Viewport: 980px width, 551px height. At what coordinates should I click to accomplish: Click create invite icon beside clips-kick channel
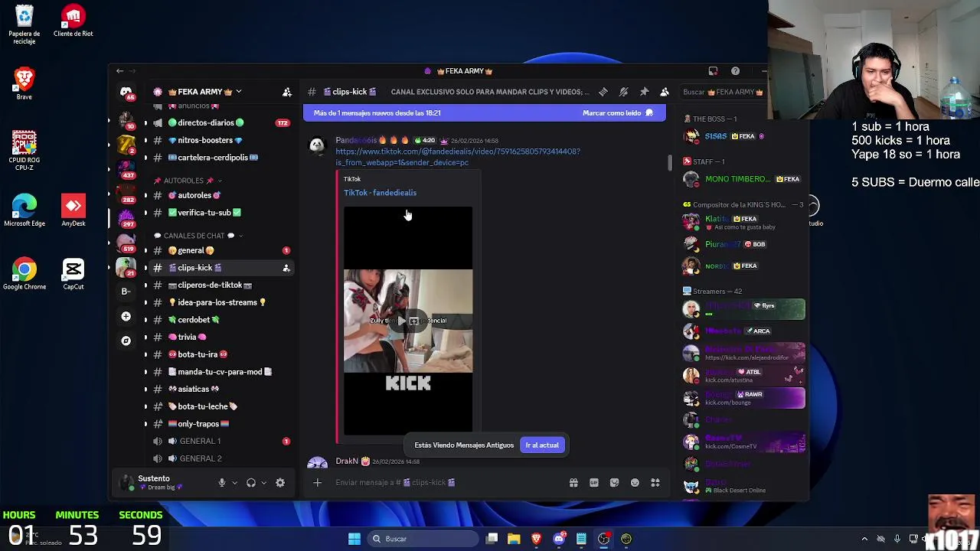(286, 268)
